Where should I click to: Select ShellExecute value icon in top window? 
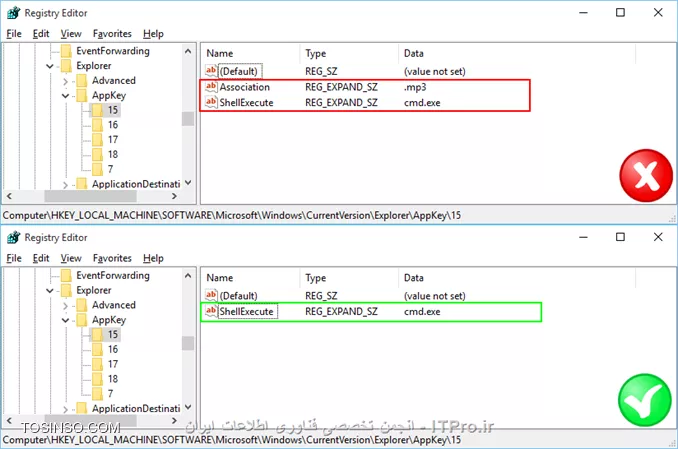tap(211, 102)
